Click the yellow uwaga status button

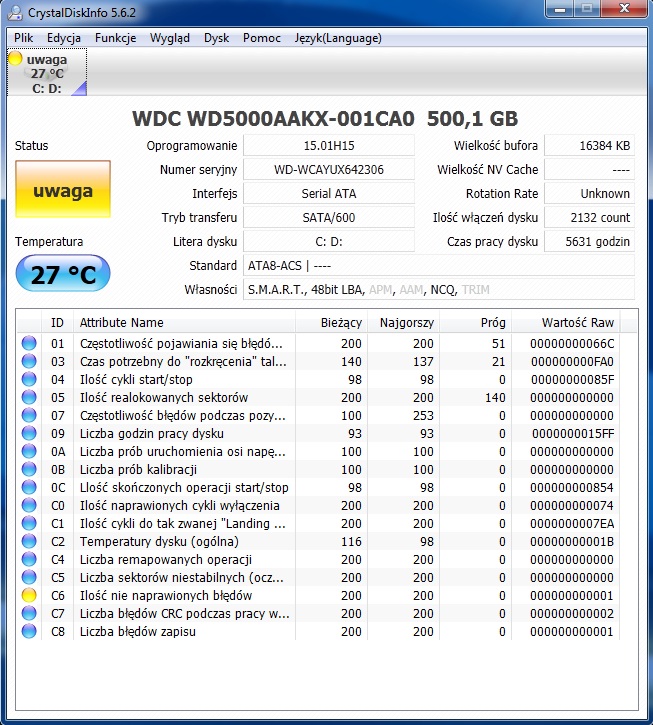coord(63,189)
